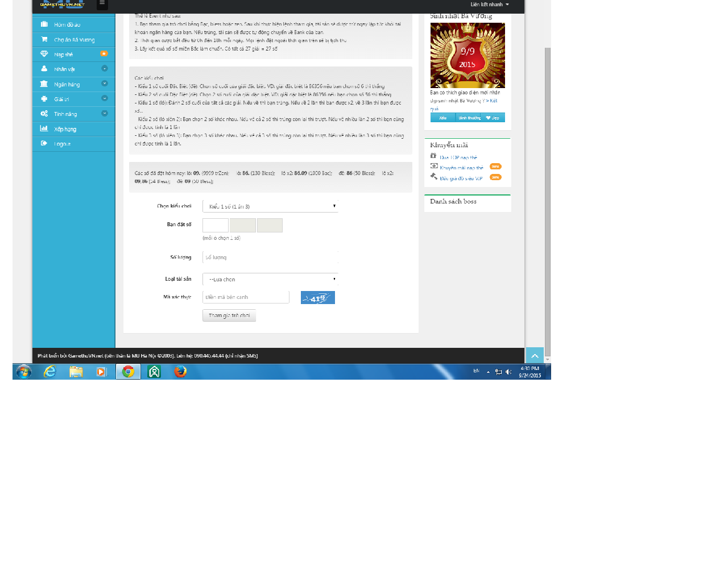Open the Đua TOP nạp thẻ link

tap(458, 157)
